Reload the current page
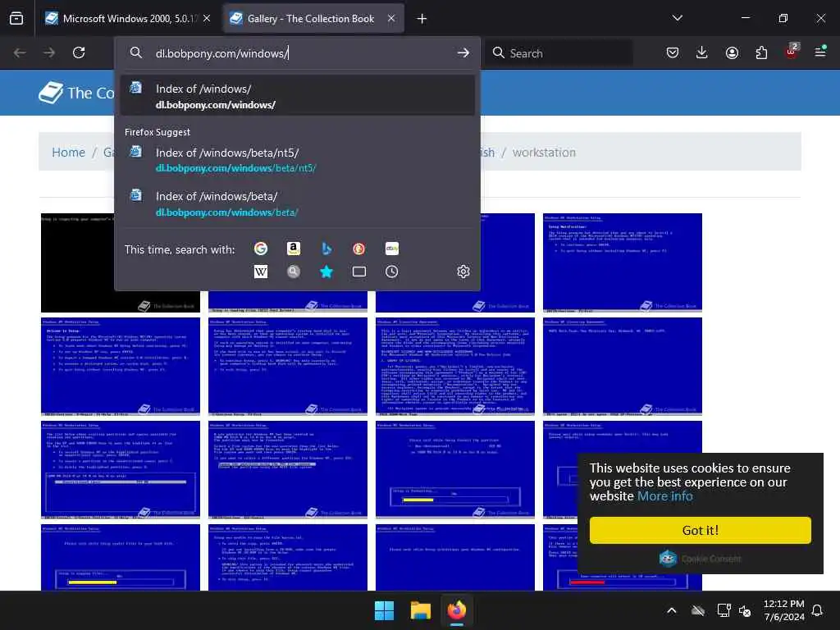 click(x=79, y=52)
